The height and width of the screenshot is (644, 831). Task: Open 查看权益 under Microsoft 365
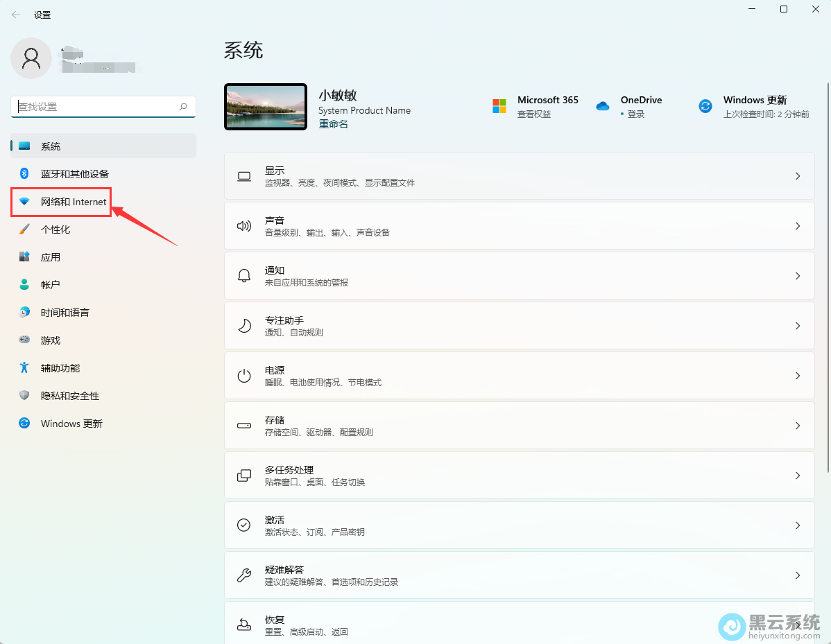coord(533,114)
